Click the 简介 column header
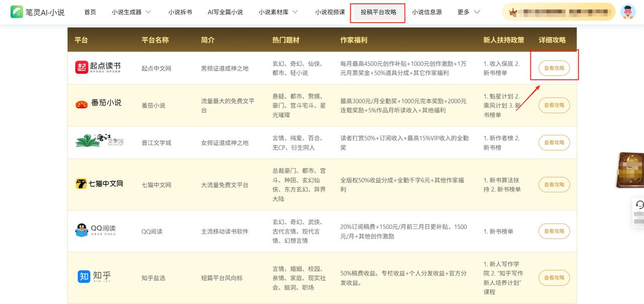This screenshot has width=644, height=304. pos(208,40)
